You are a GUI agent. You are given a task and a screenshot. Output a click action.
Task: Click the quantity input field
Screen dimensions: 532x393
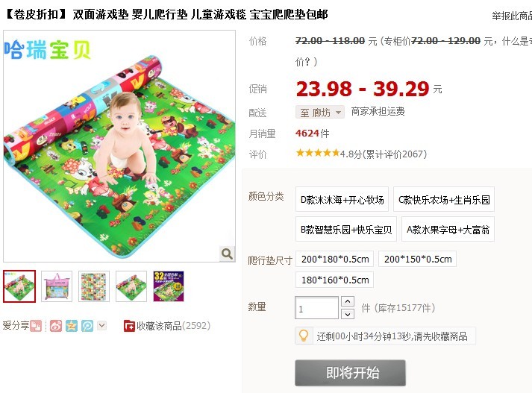(316, 308)
